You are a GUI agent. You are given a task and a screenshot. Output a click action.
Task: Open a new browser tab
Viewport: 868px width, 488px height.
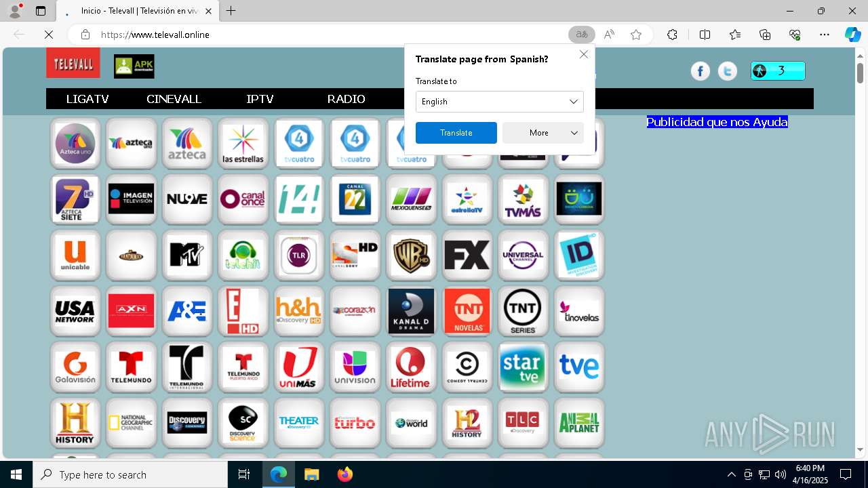[x=231, y=11]
